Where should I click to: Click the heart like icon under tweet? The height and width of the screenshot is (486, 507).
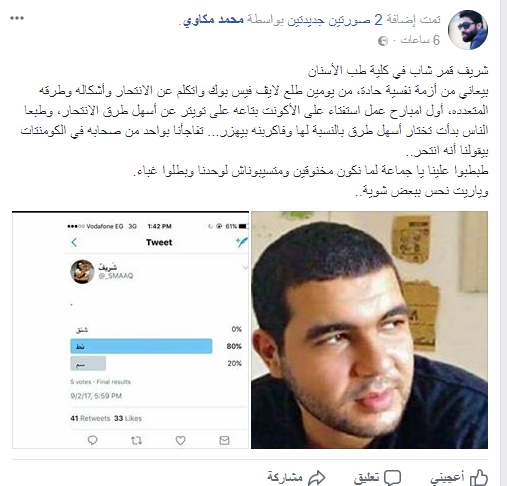coord(180,441)
